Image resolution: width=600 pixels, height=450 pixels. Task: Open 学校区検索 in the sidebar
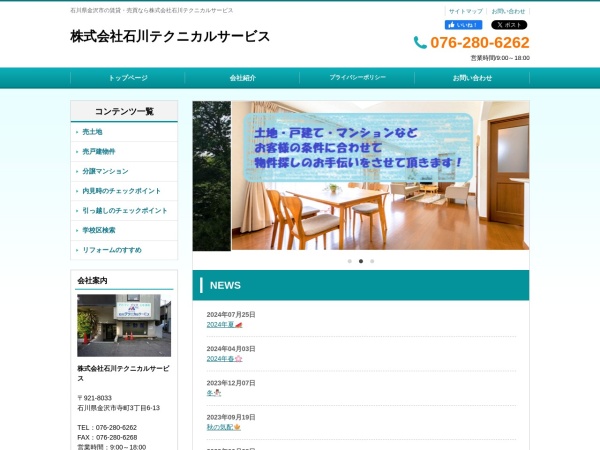coord(99,230)
